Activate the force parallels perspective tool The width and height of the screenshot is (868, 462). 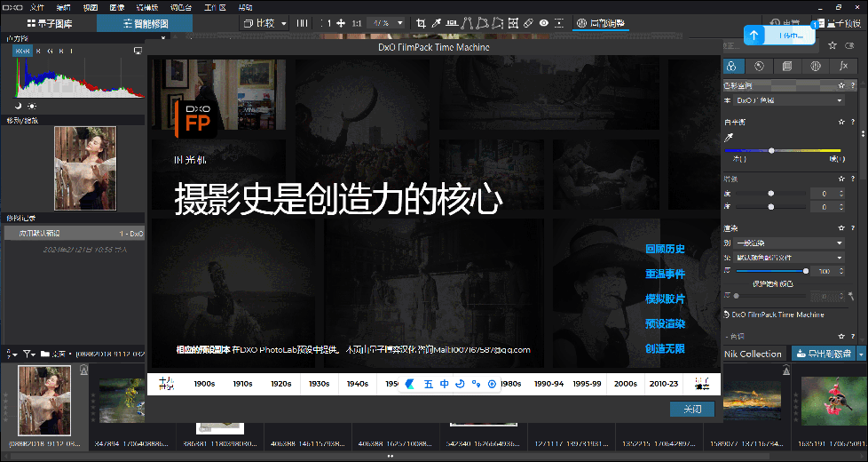[467, 23]
